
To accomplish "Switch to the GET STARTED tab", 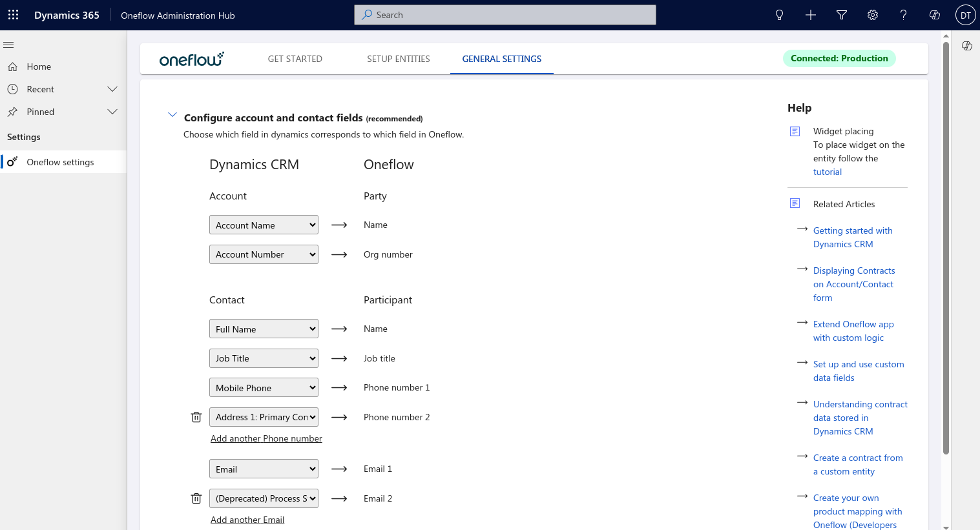I will click(x=295, y=59).
